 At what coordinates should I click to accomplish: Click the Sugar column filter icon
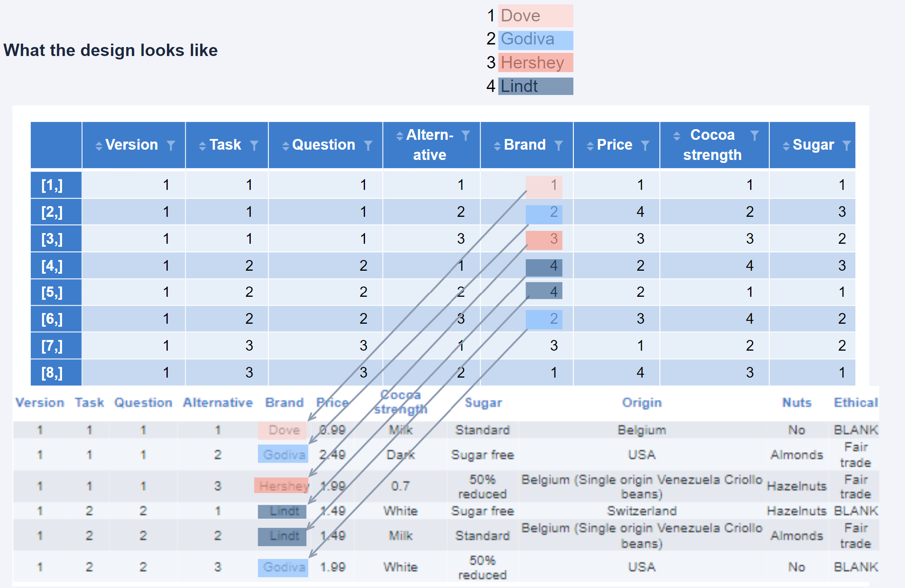point(846,146)
